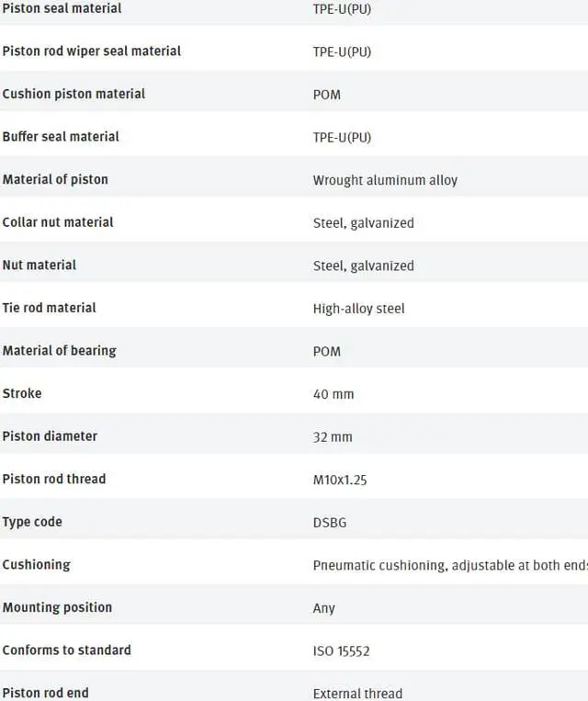Click the "High-alloy steel" value
This screenshot has height=701, width=588.
[x=358, y=309]
